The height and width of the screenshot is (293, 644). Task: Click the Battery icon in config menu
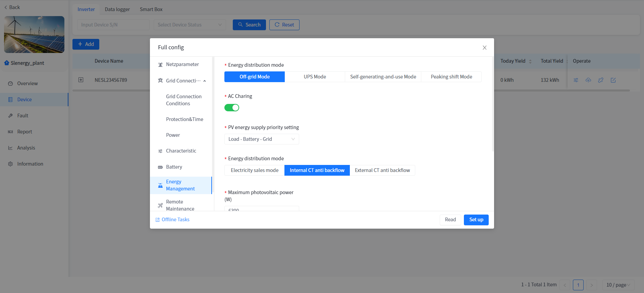tap(160, 167)
